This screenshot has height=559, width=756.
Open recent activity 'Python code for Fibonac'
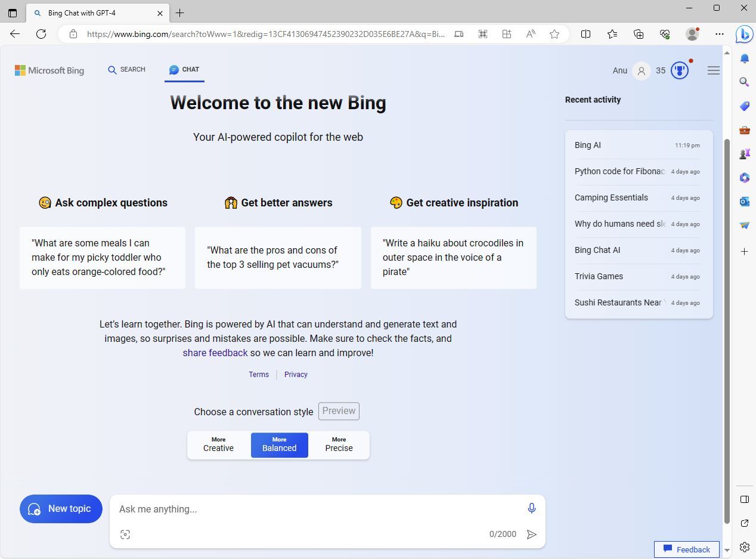[x=637, y=171]
